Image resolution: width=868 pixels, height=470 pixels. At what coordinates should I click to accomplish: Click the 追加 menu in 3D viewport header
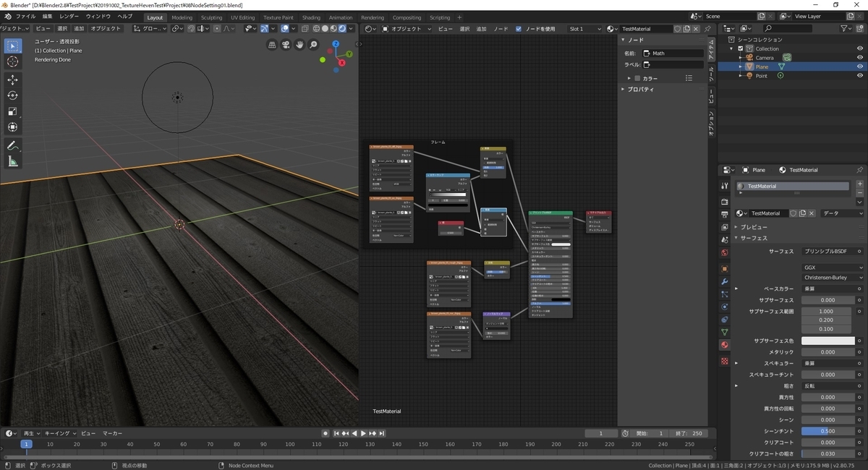click(x=79, y=29)
